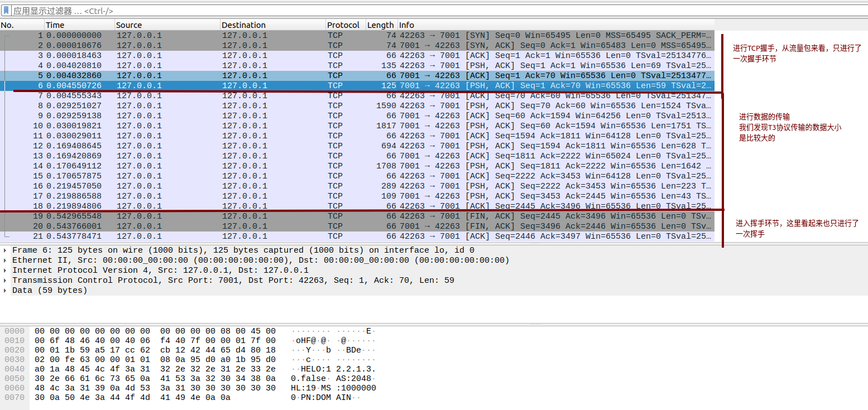Expand the Transmission Control Protocol section
This screenshot has height=410, width=868.
6,281
